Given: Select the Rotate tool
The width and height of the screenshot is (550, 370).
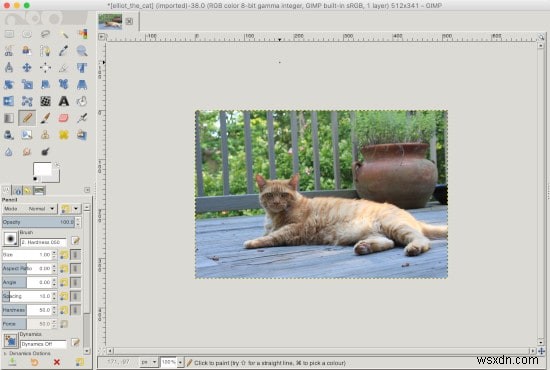Looking at the screenshot, I should click(9, 84).
